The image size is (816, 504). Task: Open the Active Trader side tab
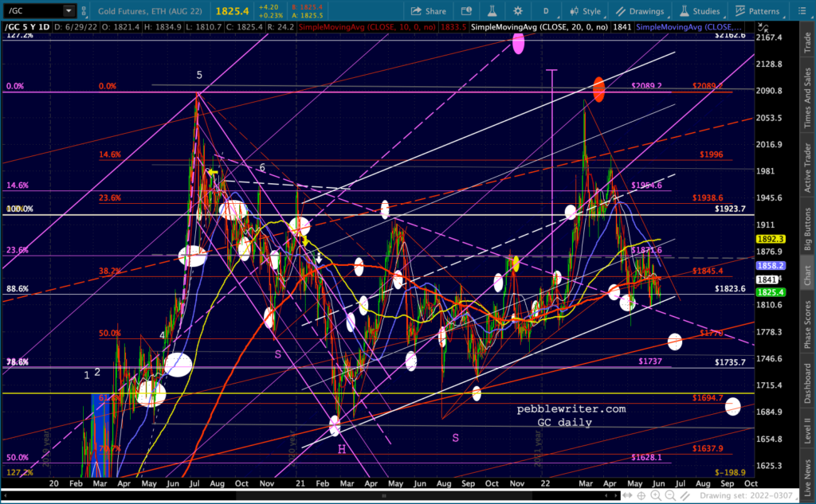pos(807,167)
